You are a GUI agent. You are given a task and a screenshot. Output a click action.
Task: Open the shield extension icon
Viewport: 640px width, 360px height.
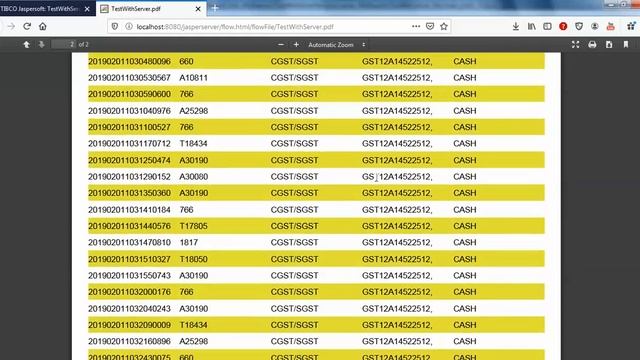pyautogui.click(x=579, y=27)
